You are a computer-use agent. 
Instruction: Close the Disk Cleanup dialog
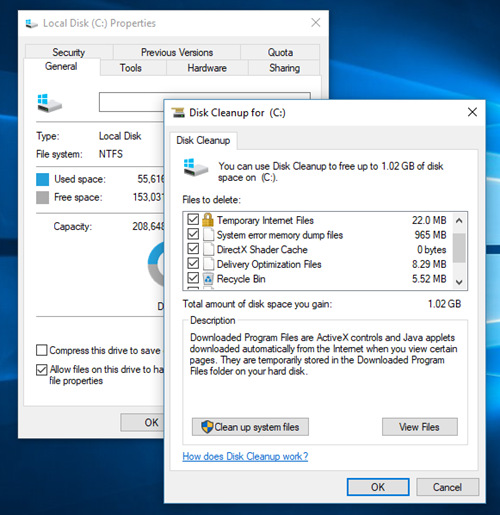[472, 112]
